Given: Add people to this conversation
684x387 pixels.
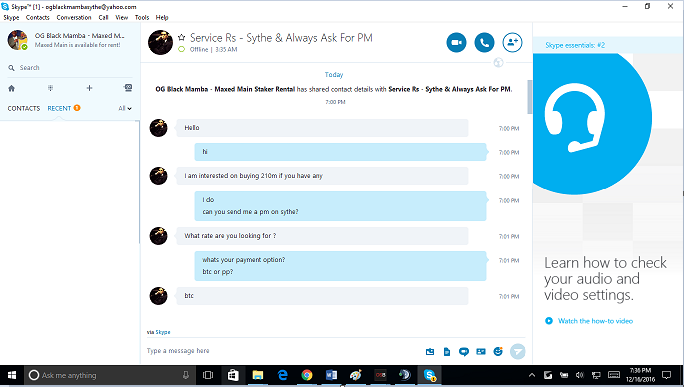Looking at the screenshot, I should (512, 43).
